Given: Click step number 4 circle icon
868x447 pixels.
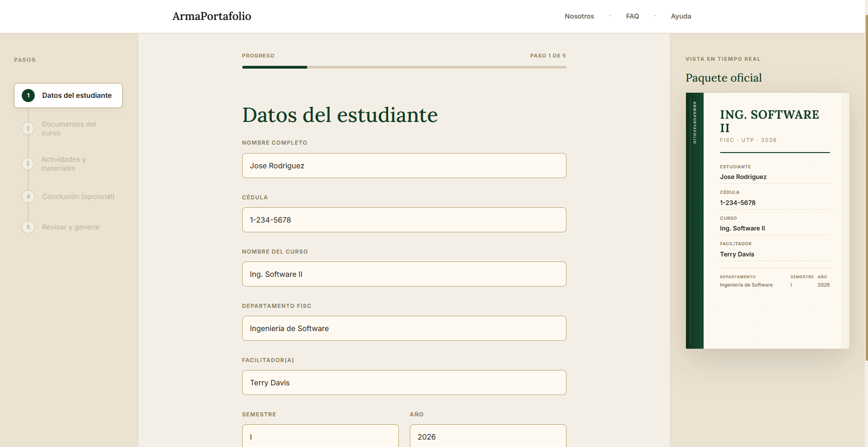Looking at the screenshot, I should click(28, 197).
